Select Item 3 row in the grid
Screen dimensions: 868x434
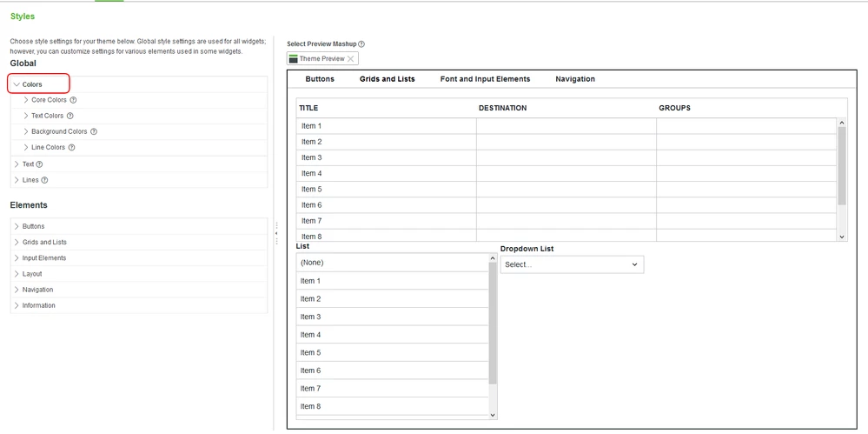point(567,158)
